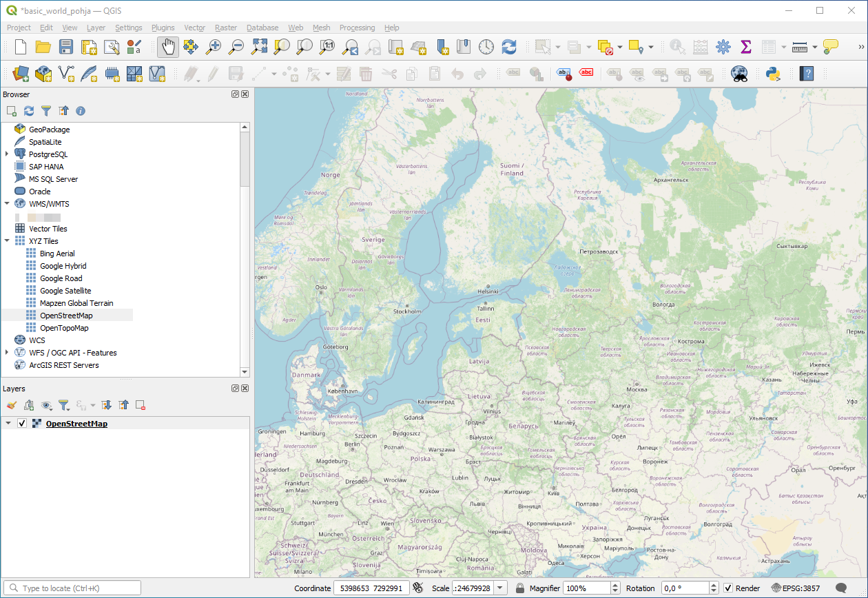Open the Settings menu
The height and width of the screenshot is (598, 868).
tap(128, 28)
